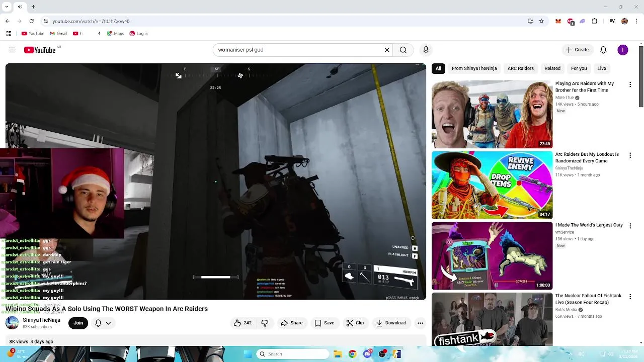Open options for Playing Arc Raiders video
The height and width of the screenshot is (362, 644).
pos(630,84)
